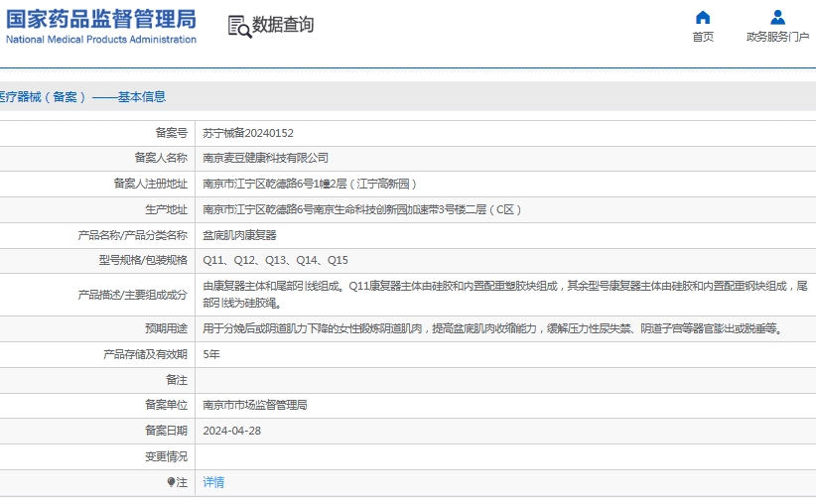This screenshot has width=816, height=504.
Task: Click intended use text starting 用于分娩后
Action: coord(492,328)
